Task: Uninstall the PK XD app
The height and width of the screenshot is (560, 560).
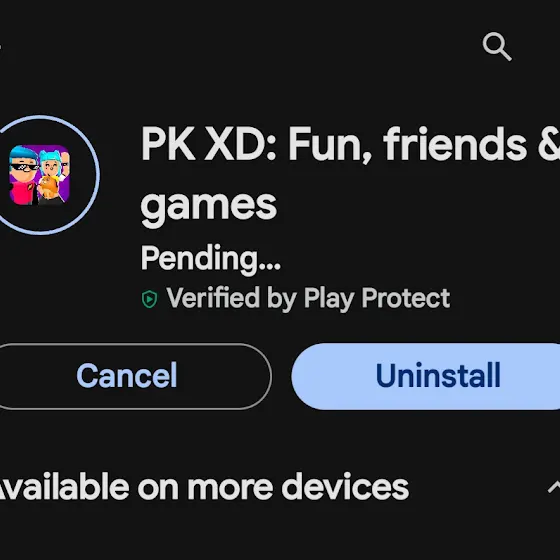Action: coord(426,376)
